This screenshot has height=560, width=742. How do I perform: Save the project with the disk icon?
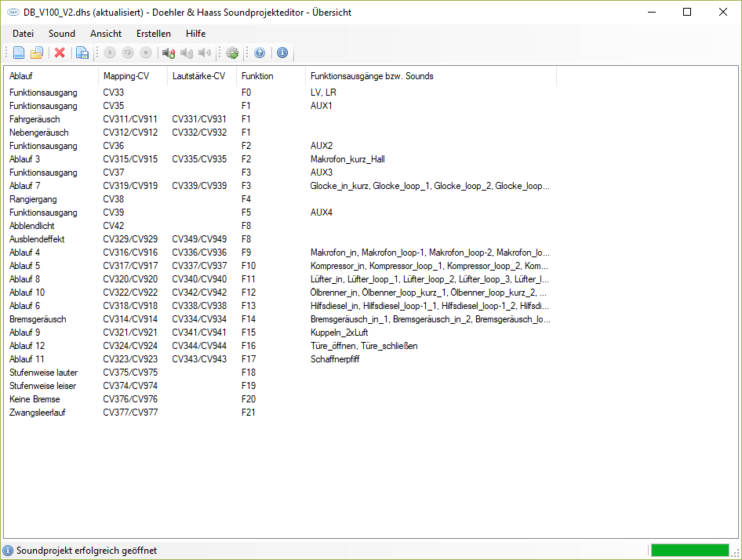click(82, 53)
